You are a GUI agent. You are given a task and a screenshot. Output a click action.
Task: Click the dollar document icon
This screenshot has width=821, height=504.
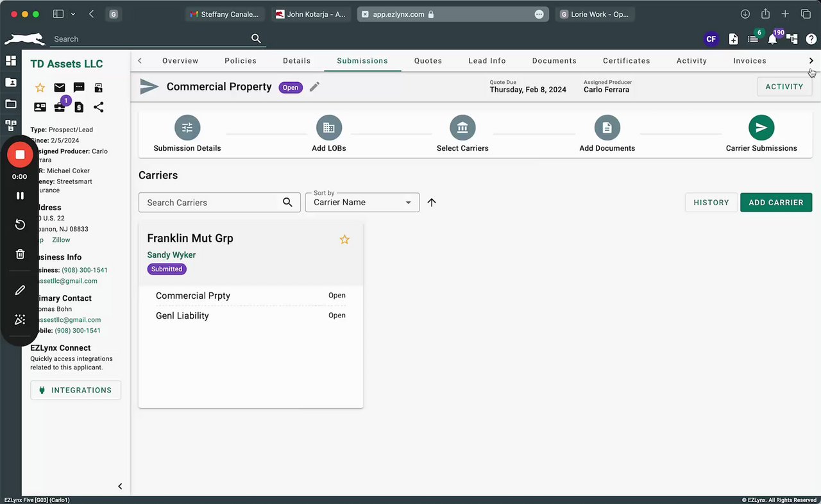79,107
